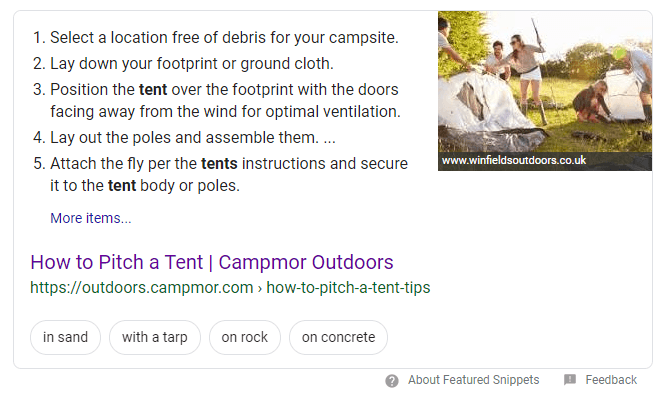Click the Feedback text link
The width and height of the screenshot is (663, 397).
[611, 380]
